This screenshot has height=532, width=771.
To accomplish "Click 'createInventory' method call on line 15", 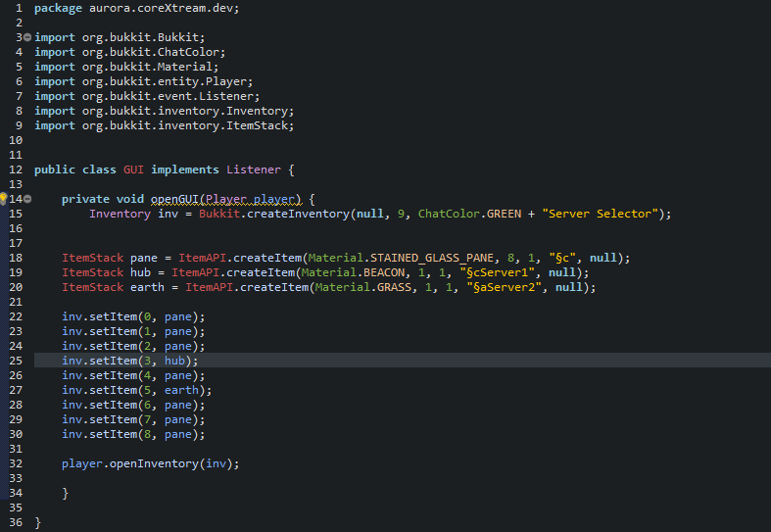I will click(298, 214).
